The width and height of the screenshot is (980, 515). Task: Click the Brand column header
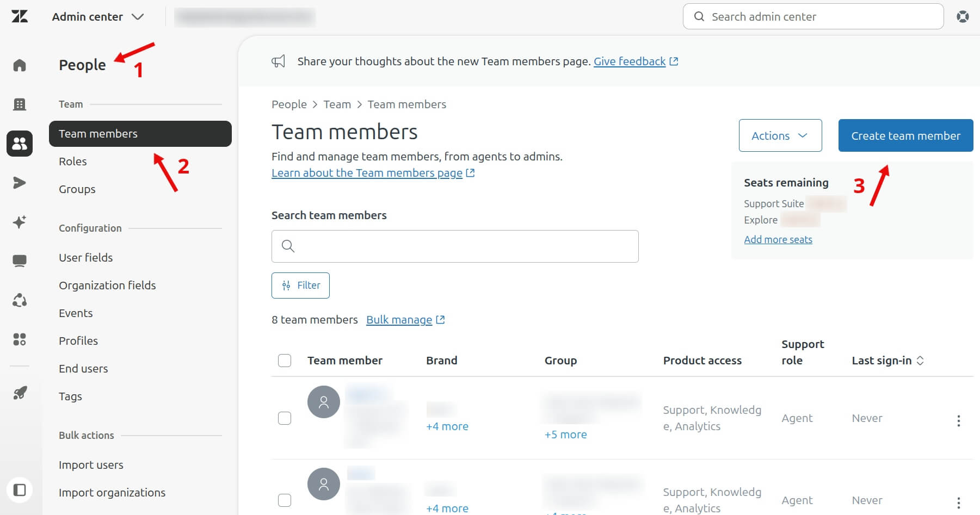coord(442,361)
